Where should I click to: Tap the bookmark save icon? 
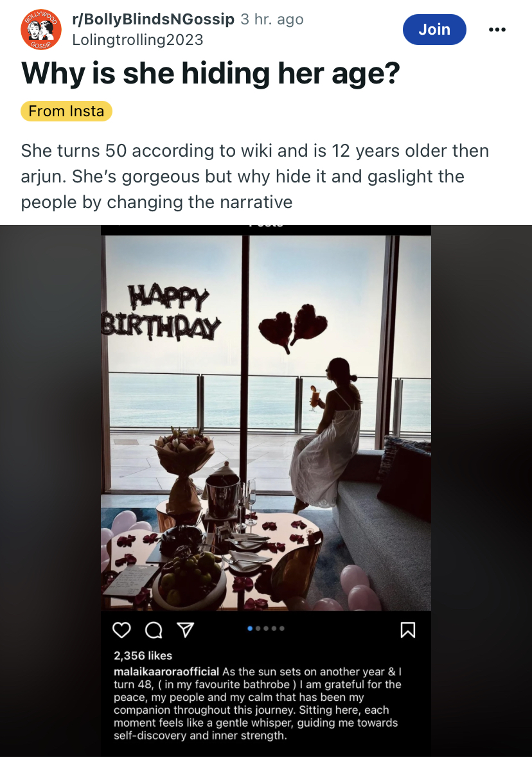click(407, 630)
